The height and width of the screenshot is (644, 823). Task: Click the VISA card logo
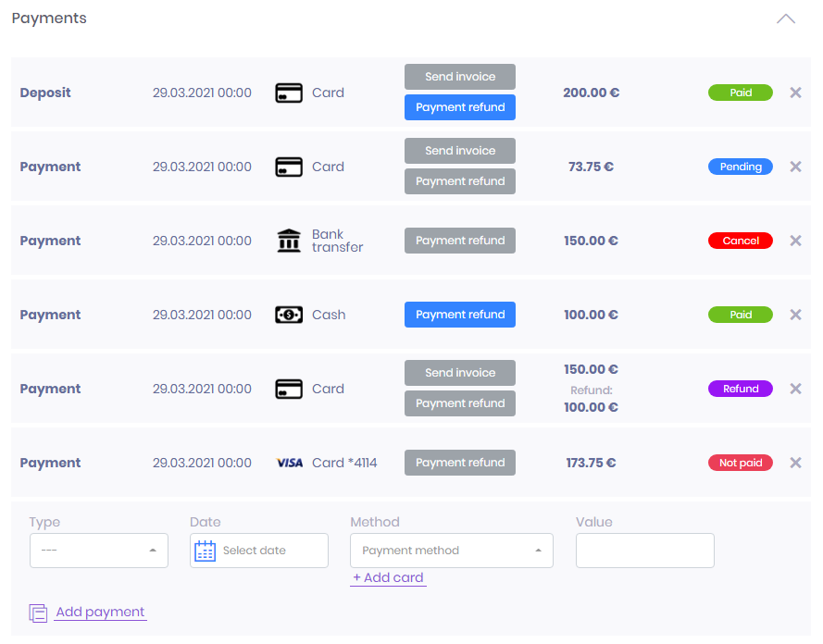(x=290, y=463)
